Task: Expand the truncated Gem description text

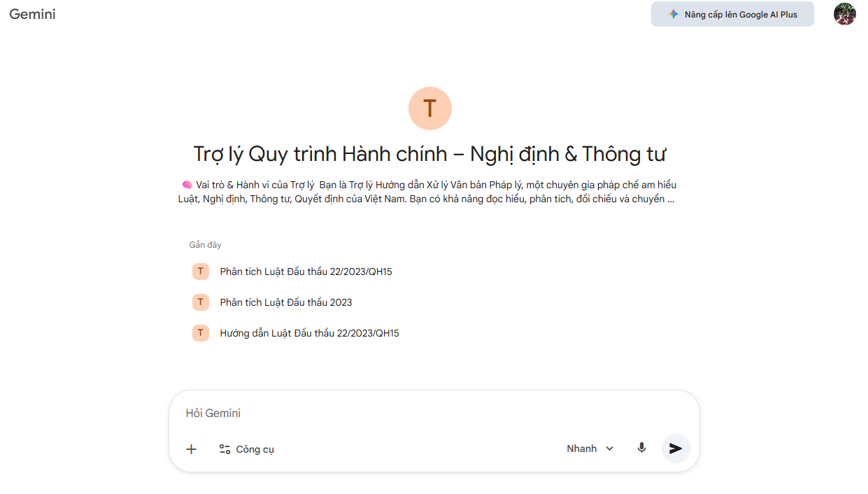Action: [427, 192]
